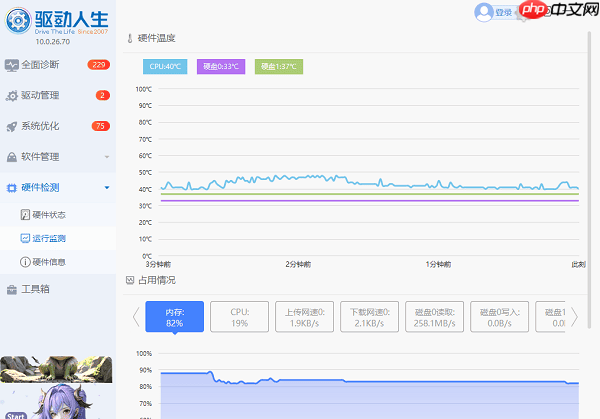This screenshot has width=600, height=419.
Task: Select 运行监测 submenu item
Action: point(58,238)
